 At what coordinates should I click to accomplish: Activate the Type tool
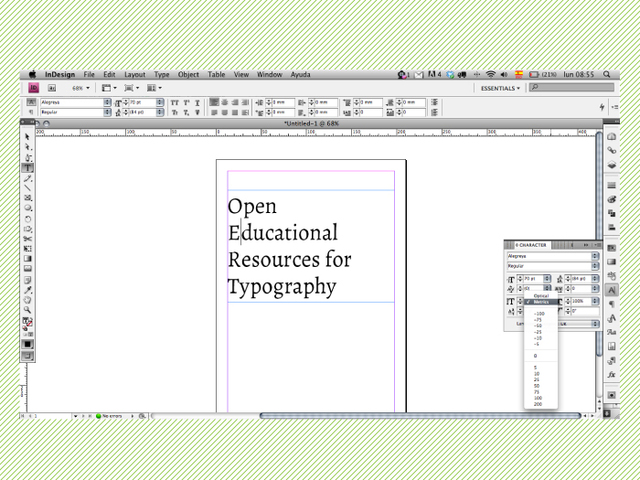pyautogui.click(x=27, y=168)
